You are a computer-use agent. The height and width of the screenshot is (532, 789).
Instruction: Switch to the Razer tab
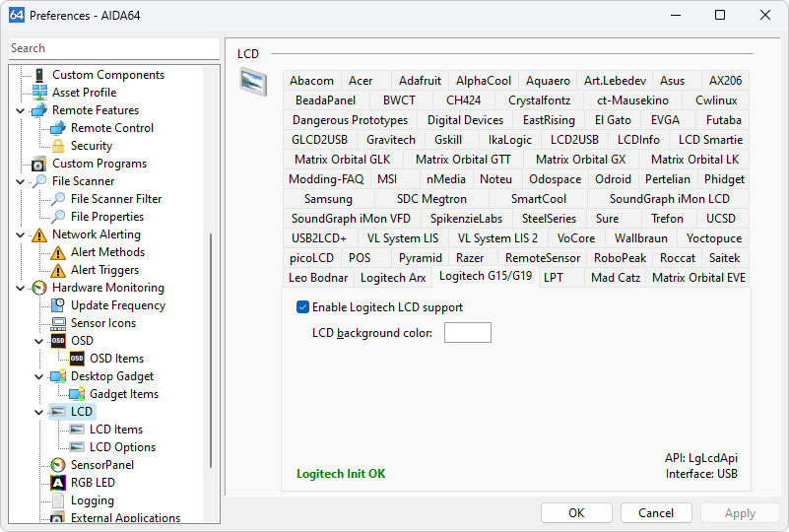pyautogui.click(x=470, y=258)
